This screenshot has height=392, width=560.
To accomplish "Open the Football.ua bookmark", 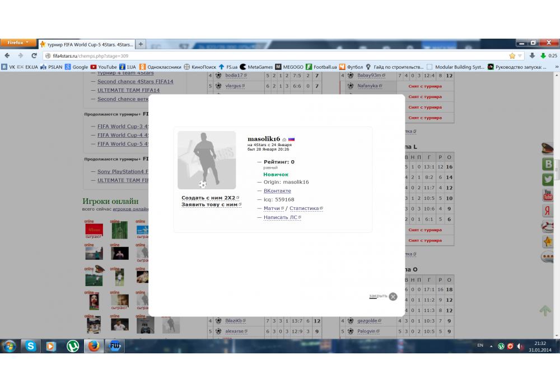I will point(321,67).
